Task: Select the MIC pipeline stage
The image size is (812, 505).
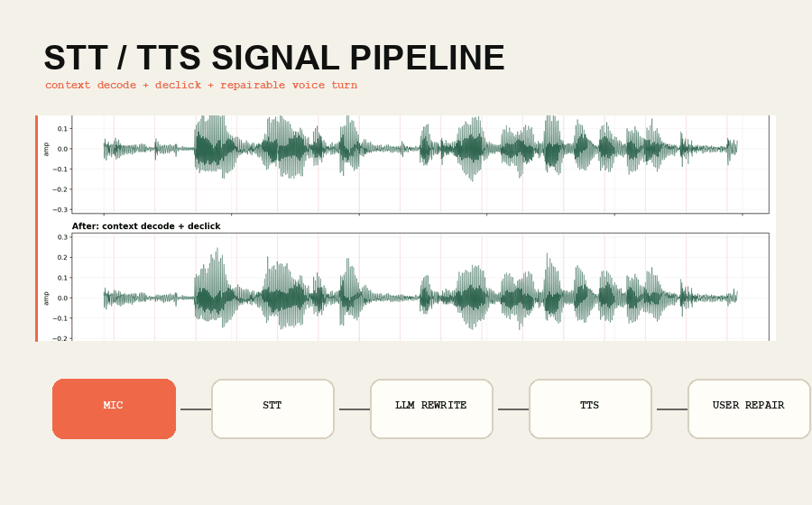Action: click(x=114, y=409)
